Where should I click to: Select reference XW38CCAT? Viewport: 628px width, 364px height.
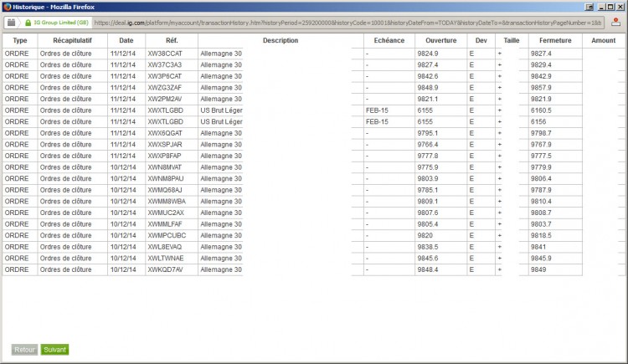coord(165,54)
